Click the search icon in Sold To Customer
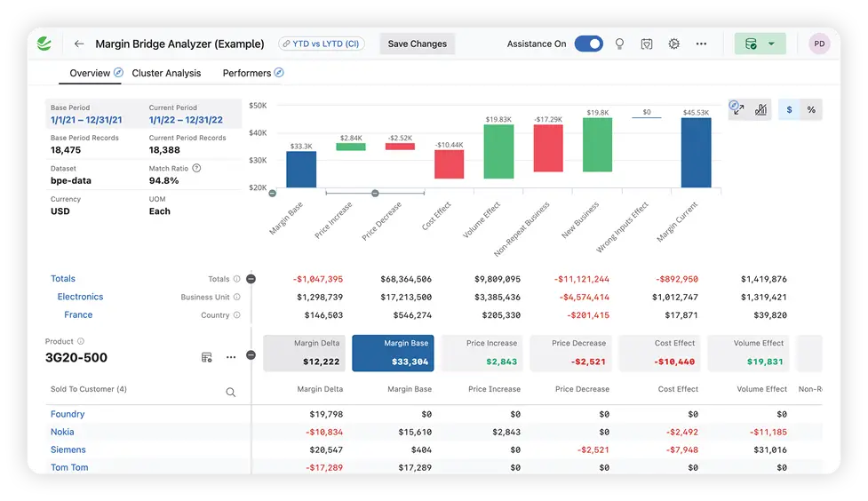Screen dimensions: 868x501 (231, 392)
